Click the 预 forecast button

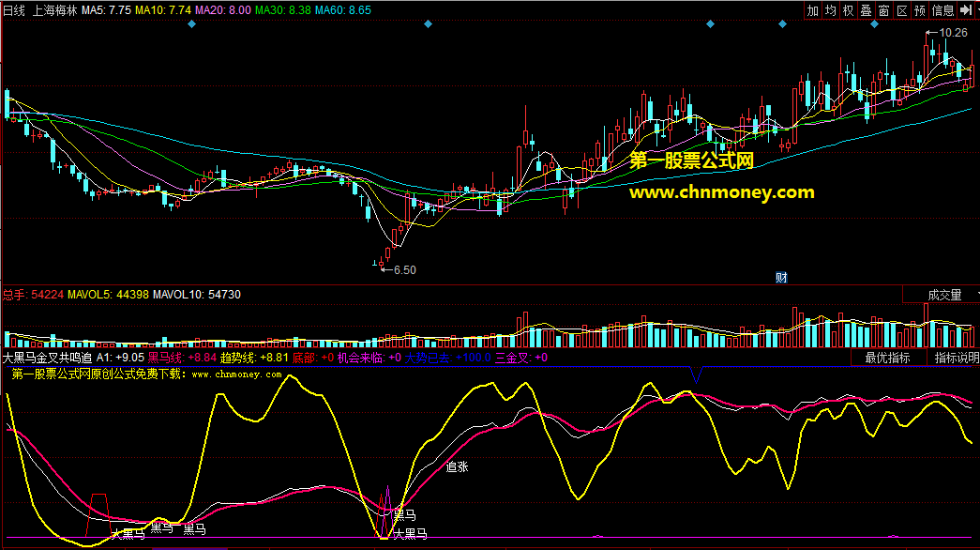click(x=920, y=10)
